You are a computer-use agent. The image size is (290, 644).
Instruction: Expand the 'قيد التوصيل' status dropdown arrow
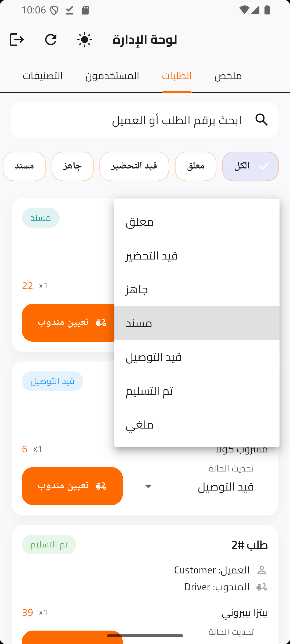coord(148,486)
